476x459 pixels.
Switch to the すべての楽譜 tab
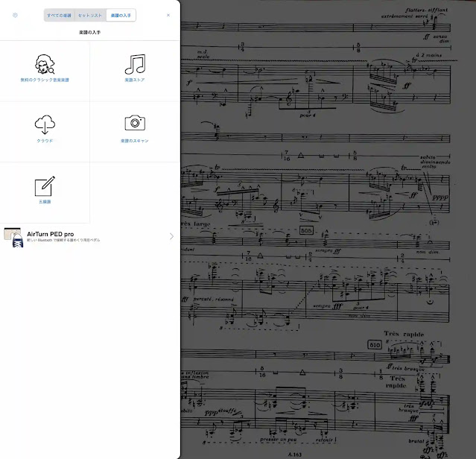point(59,15)
